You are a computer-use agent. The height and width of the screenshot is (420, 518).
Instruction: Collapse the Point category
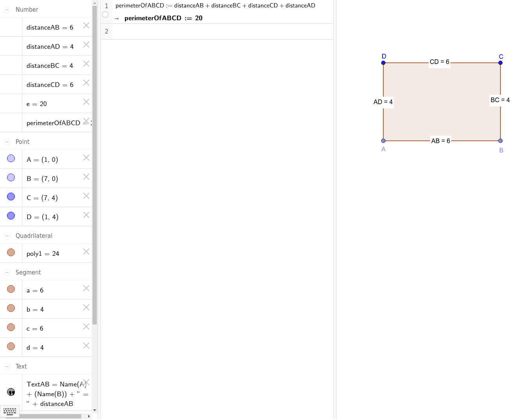(x=7, y=142)
